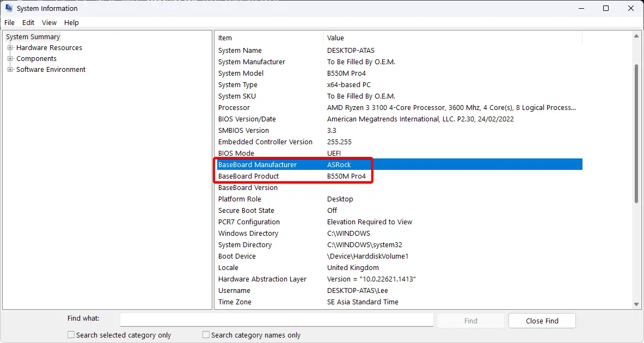The height and width of the screenshot is (343, 644).
Task: Click the \Device\HarddiskVolume1 value
Action: 367,256
